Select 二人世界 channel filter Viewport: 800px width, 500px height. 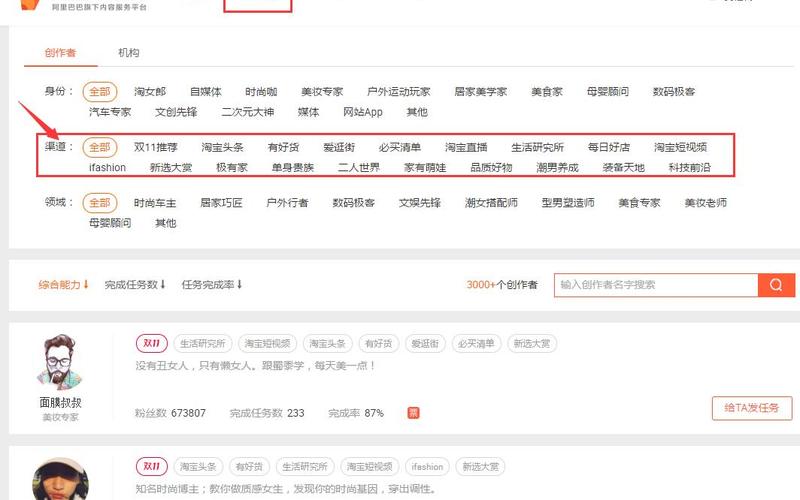[359, 167]
